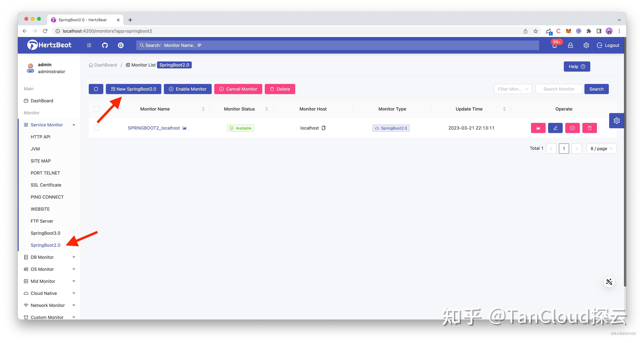The image size is (644, 343).
Task: Collapse the sidebar with the menu fold icon
Action: tap(89, 45)
